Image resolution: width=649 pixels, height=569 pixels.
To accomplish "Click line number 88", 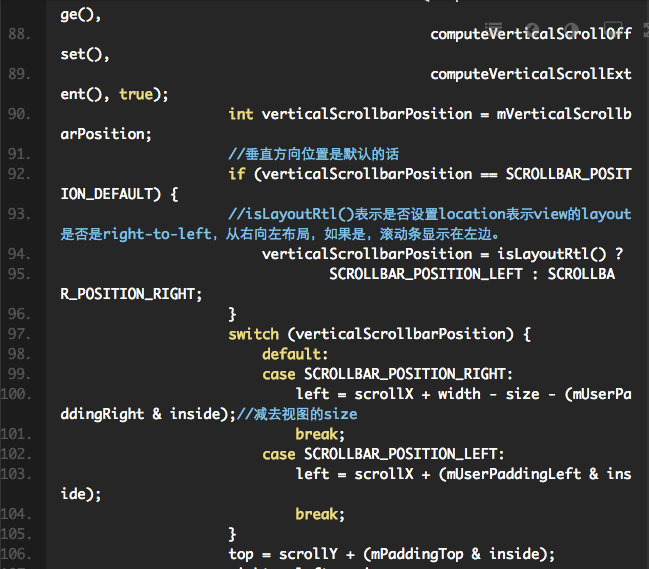I will [x=19, y=34].
